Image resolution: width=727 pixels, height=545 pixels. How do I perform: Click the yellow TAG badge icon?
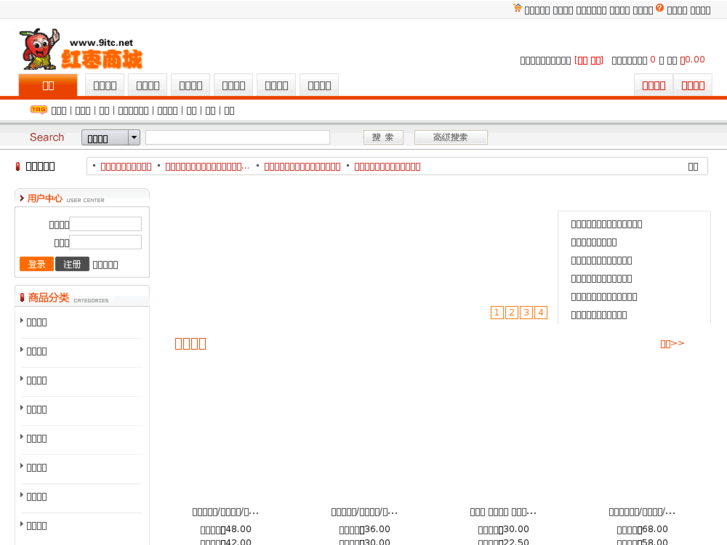(38, 109)
